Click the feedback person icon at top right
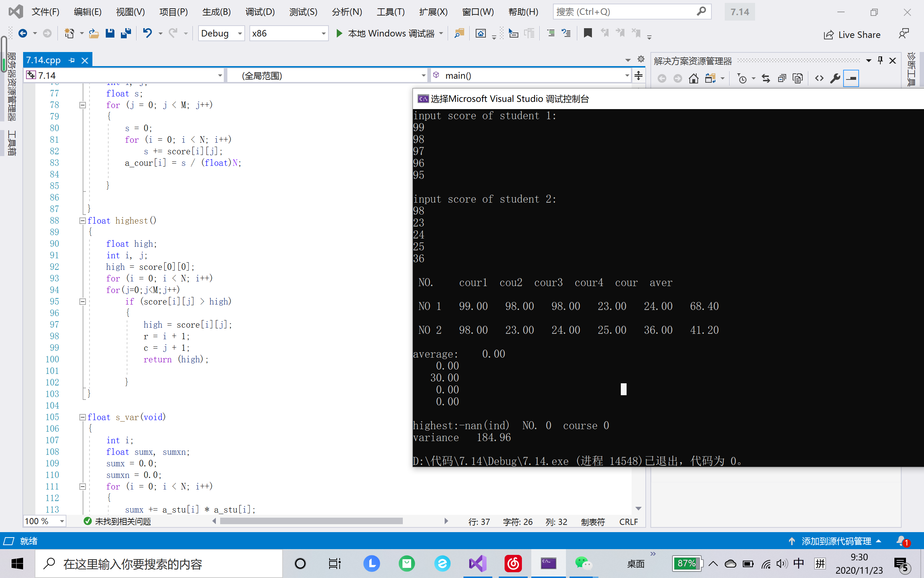Image resolution: width=924 pixels, height=578 pixels. [903, 34]
